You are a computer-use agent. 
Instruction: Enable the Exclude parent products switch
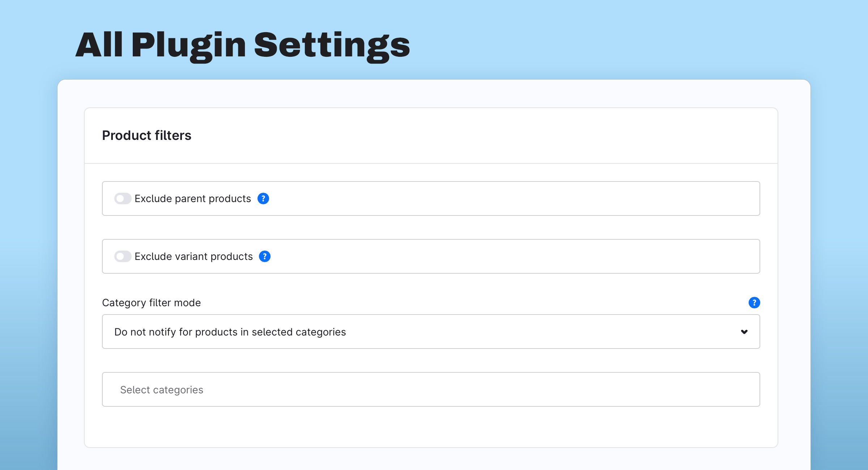[x=123, y=198]
